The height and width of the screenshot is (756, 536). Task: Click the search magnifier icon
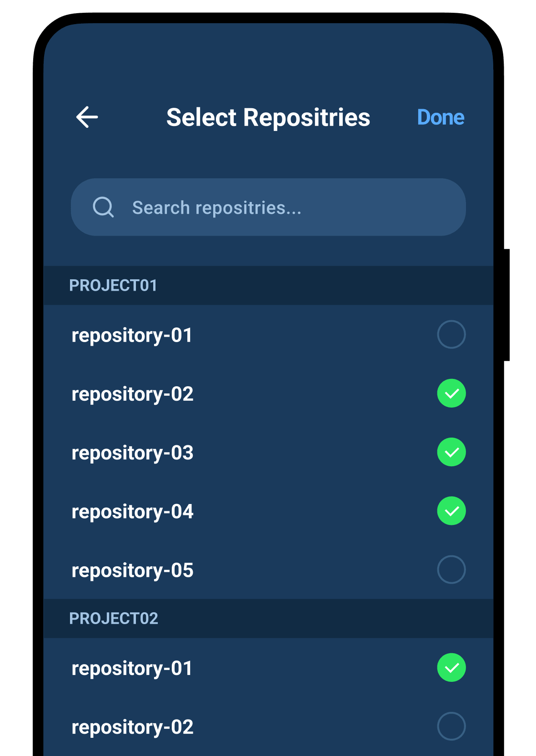coord(103,207)
